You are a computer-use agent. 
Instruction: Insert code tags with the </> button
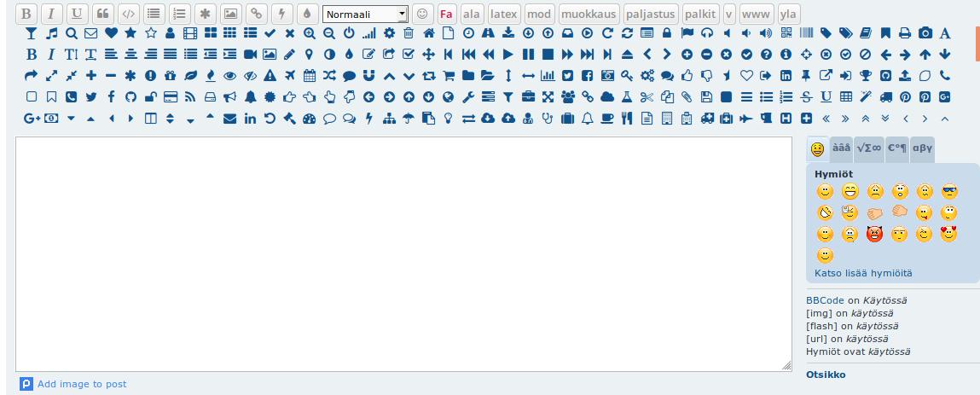[x=129, y=14]
